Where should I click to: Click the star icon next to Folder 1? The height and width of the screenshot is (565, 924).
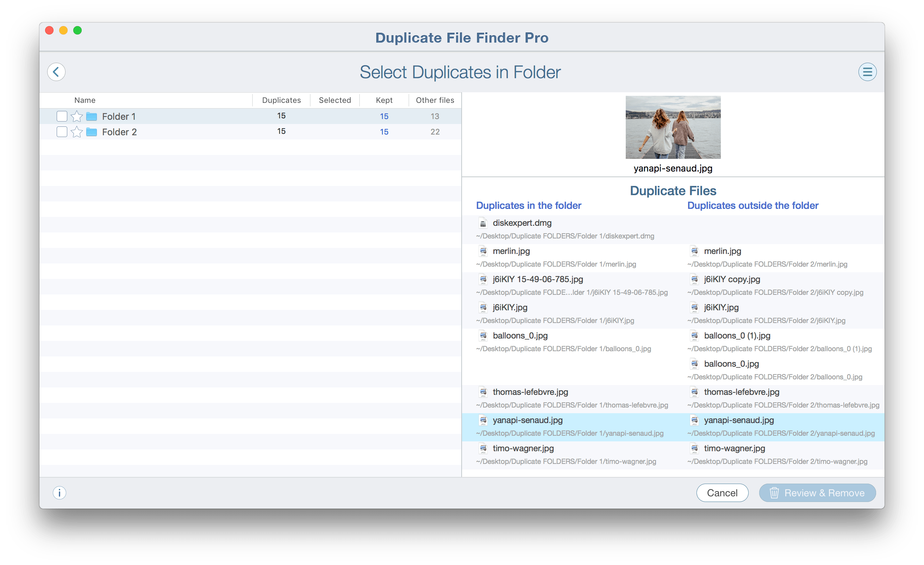coord(76,116)
